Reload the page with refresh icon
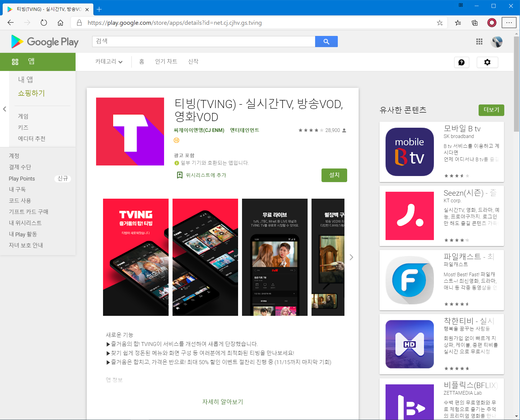The image size is (520, 420). pos(44,23)
